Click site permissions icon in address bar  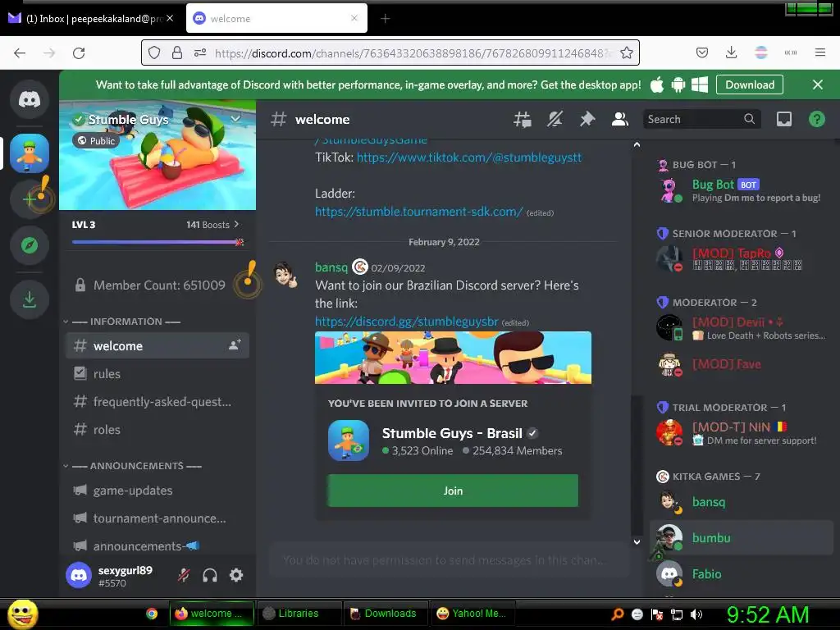200,52
